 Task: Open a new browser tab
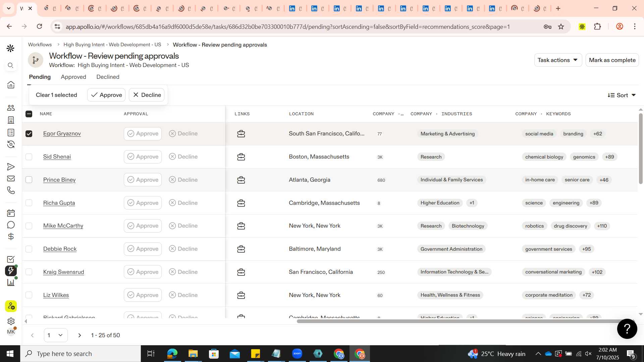click(558, 8)
